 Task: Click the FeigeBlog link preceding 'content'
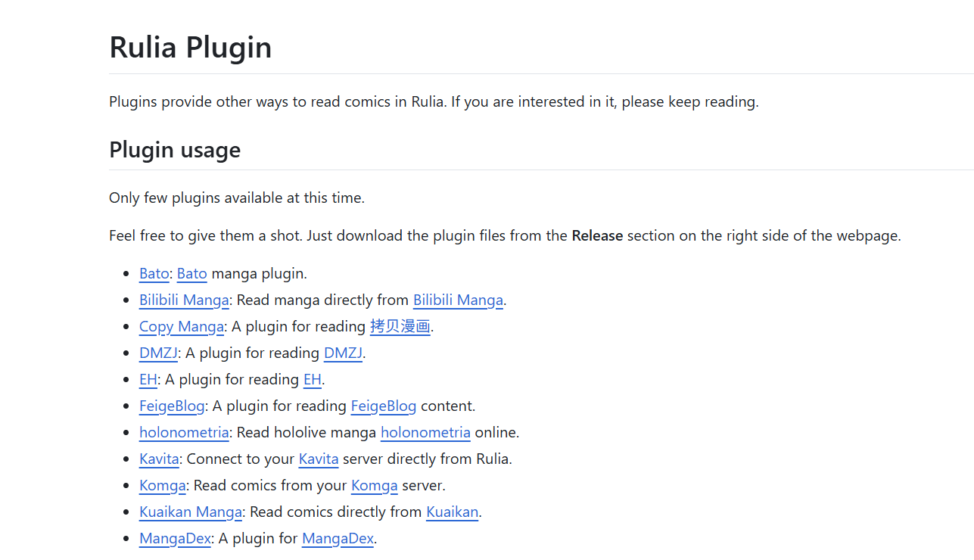(x=383, y=406)
